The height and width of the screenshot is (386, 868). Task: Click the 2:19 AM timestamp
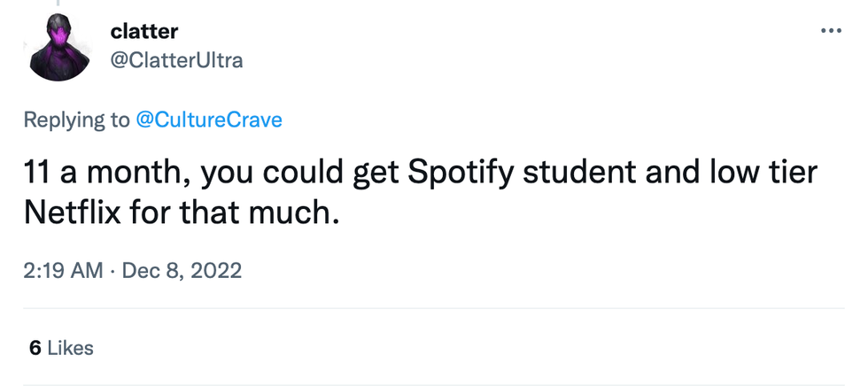63,270
